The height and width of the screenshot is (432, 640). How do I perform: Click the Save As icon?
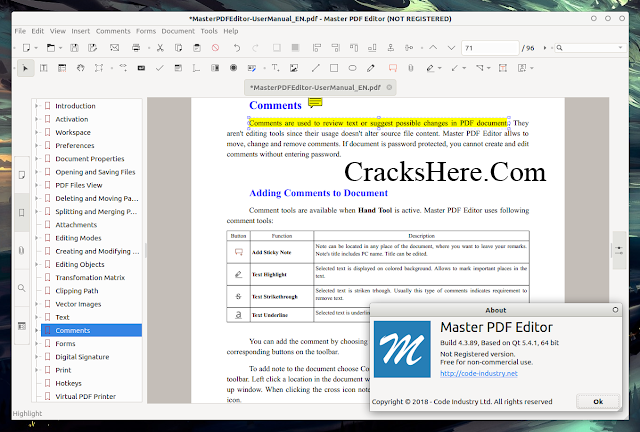pyautogui.click(x=93, y=48)
